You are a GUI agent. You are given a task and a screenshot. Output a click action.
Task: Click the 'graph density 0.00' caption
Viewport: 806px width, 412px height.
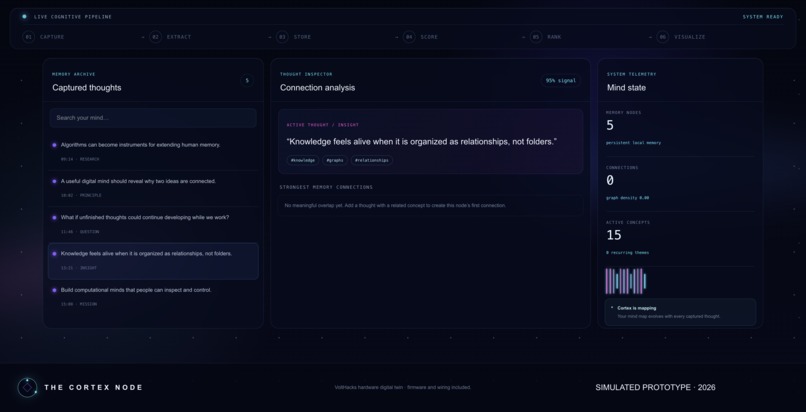pyautogui.click(x=627, y=198)
